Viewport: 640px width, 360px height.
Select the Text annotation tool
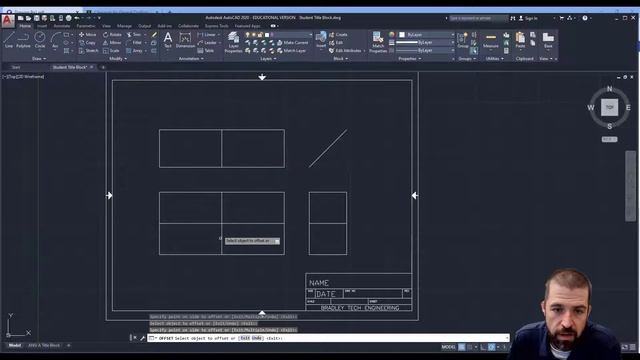(168, 40)
